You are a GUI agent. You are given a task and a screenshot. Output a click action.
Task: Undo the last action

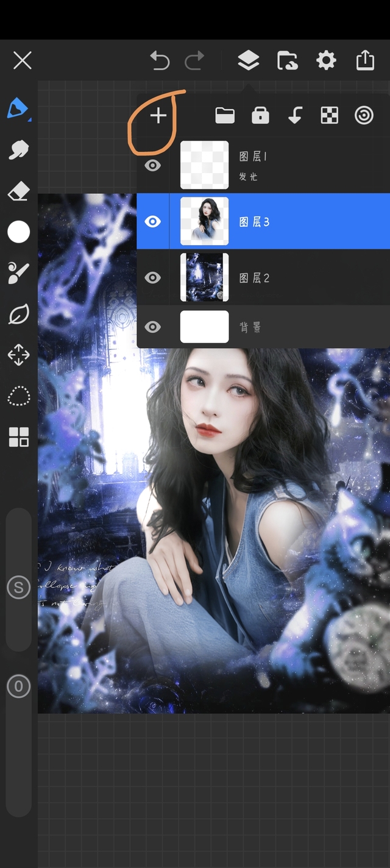pos(160,60)
